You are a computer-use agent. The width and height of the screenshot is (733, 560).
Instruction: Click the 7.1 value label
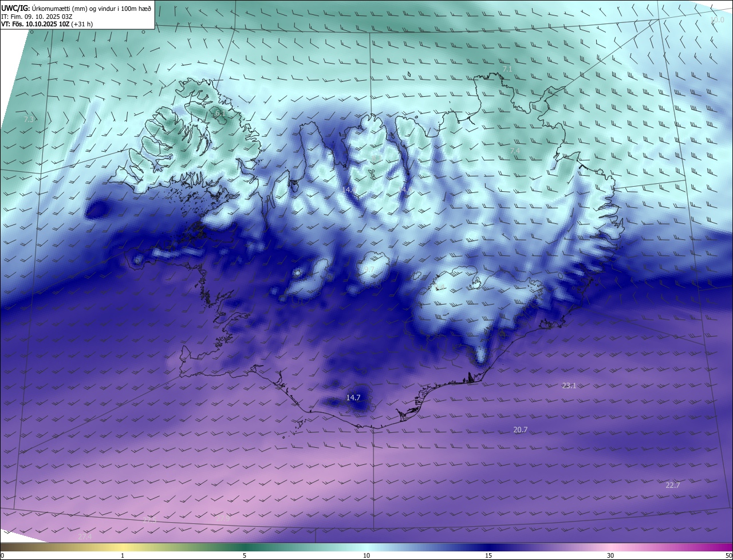click(x=507, y=69)
